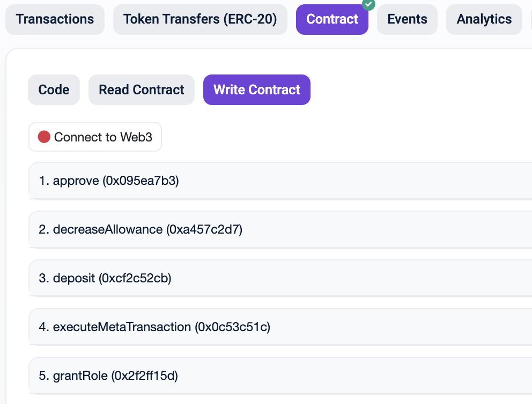The width and height of the screenshot is (532, 404).
Task: Show the contract Code view
Action: (54, 89)
